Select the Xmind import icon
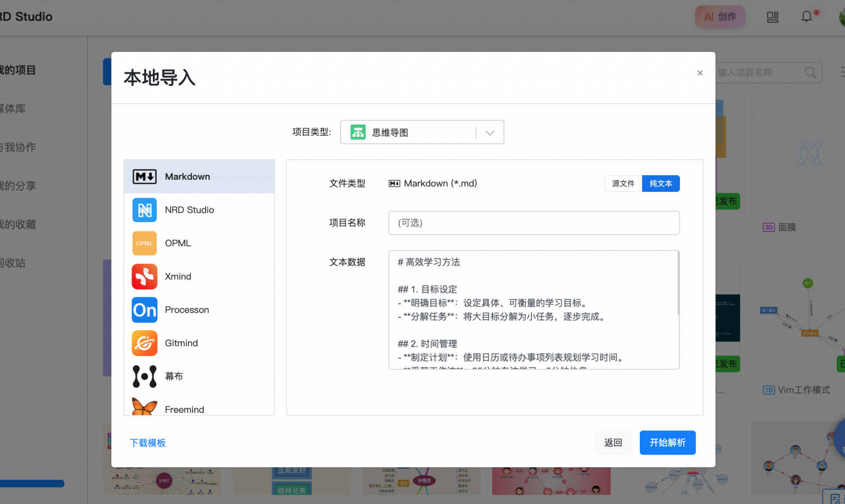 click(x=144, y=276)
